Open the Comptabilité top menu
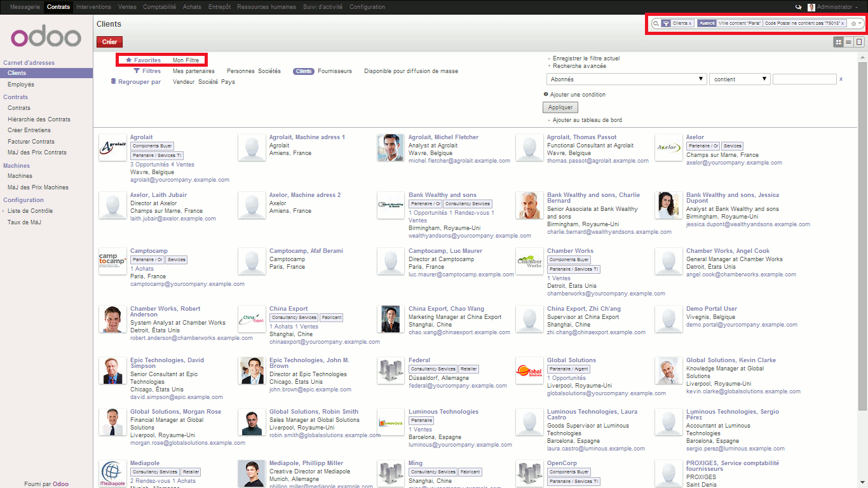This screenshot has width=868, height=488. (159, 7)
